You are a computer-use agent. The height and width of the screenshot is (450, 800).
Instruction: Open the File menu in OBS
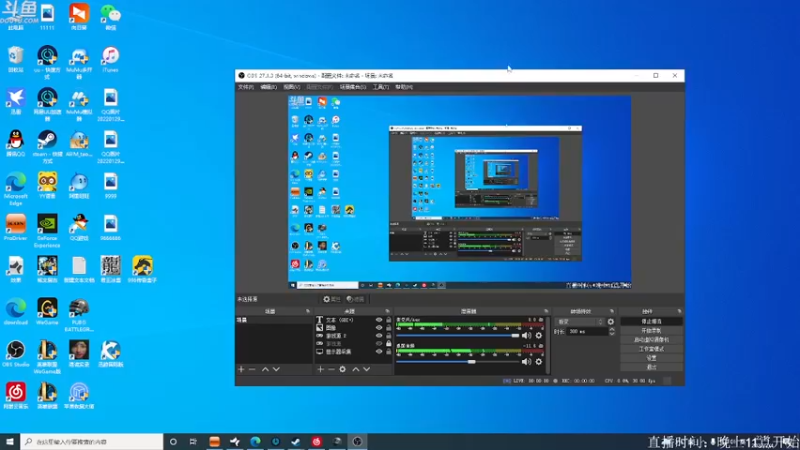[245, 87]
